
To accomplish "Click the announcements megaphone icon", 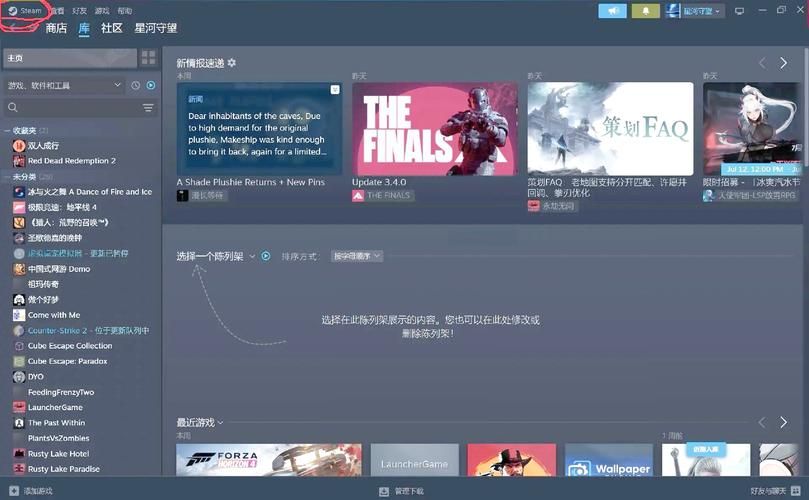I will point(612,11).
